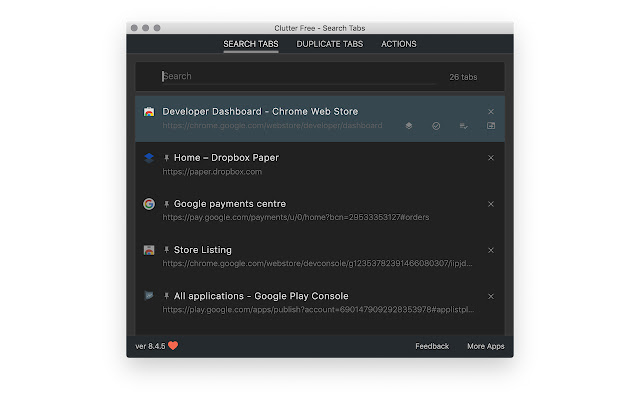The image size is (640, 400).
Task: Click the webstore developer/dashboard URL text
Action: (272, 126)
